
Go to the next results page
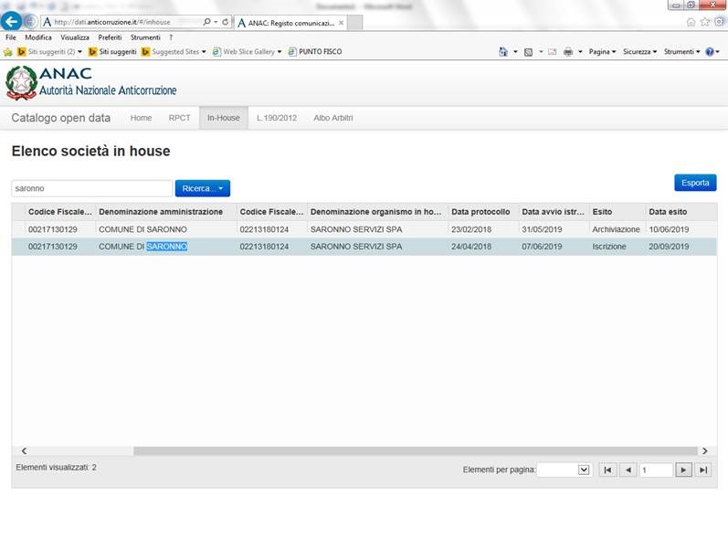point(683,470)
